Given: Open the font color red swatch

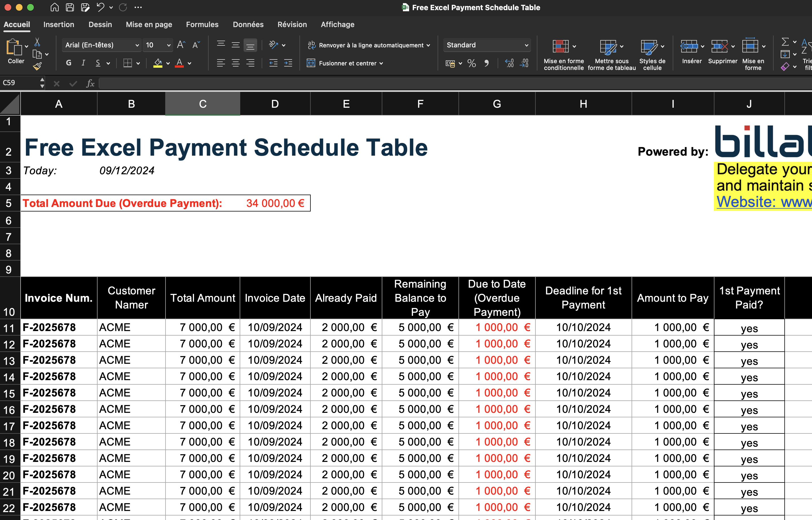Looking at the screenshot, I should [x=179, y=63].
